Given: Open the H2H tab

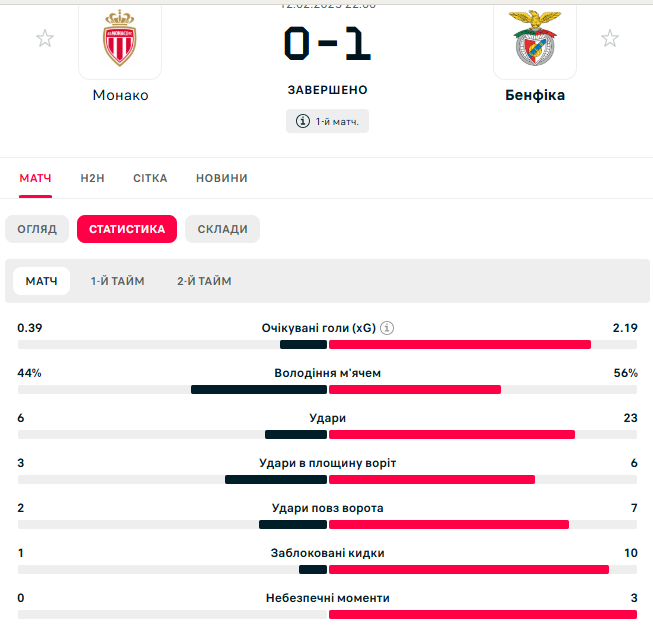Looking at the screenshot, I should 92,178.
